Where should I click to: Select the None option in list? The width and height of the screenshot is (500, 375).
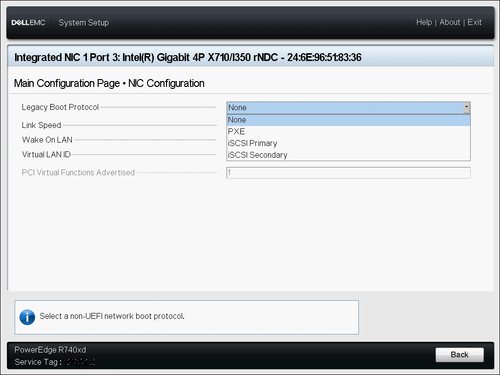tap(348, 120)
